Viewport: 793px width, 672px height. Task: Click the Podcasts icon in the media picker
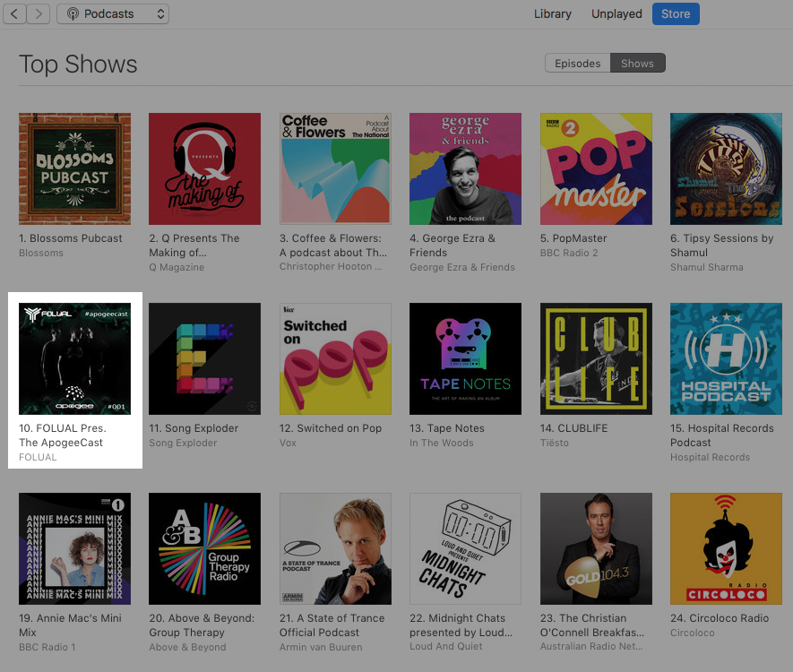[72, 13]
